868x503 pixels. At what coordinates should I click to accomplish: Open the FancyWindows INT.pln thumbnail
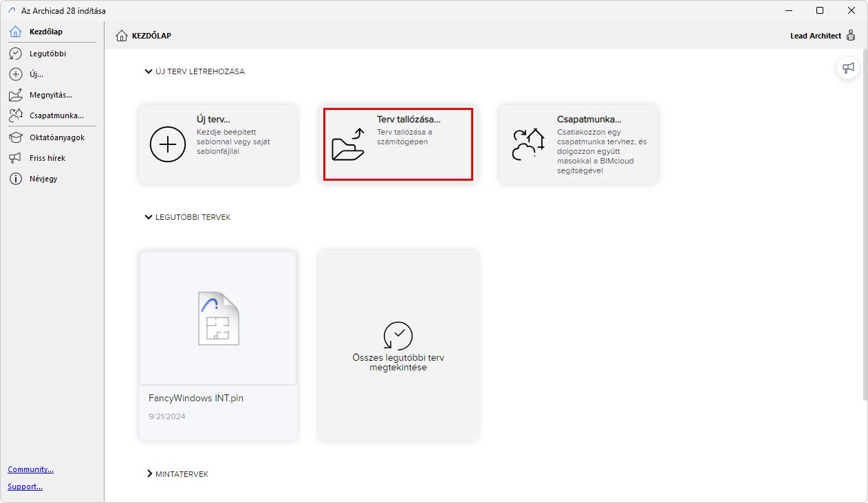pos(218,318)
